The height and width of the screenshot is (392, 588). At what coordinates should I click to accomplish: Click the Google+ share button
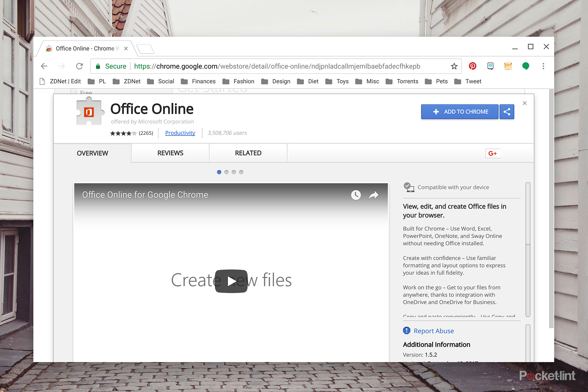[x=492, y=154]
